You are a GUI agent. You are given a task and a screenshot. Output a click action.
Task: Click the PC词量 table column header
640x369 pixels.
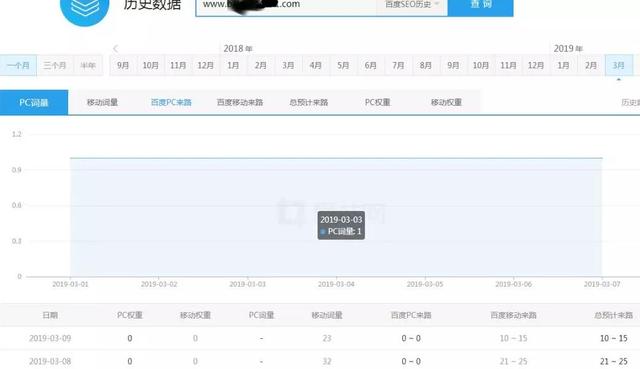pyautogui.click(x=261, y=315)
